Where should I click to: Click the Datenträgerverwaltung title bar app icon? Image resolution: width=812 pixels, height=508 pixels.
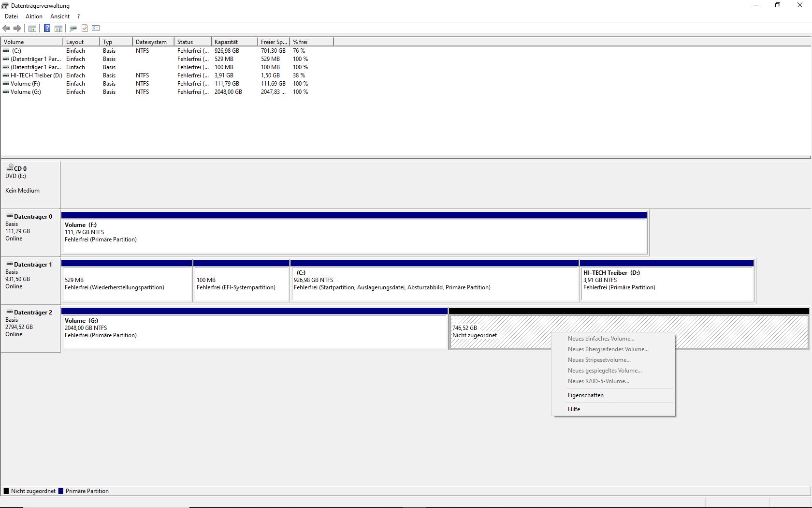(x=5, y=6)
